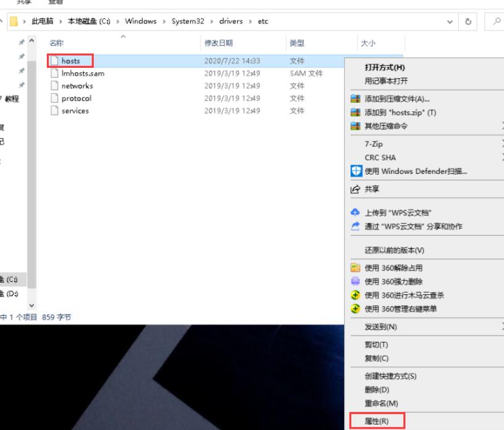
Task: Click the first pin icon in navigation pane
Action: [x=21, y=42]
